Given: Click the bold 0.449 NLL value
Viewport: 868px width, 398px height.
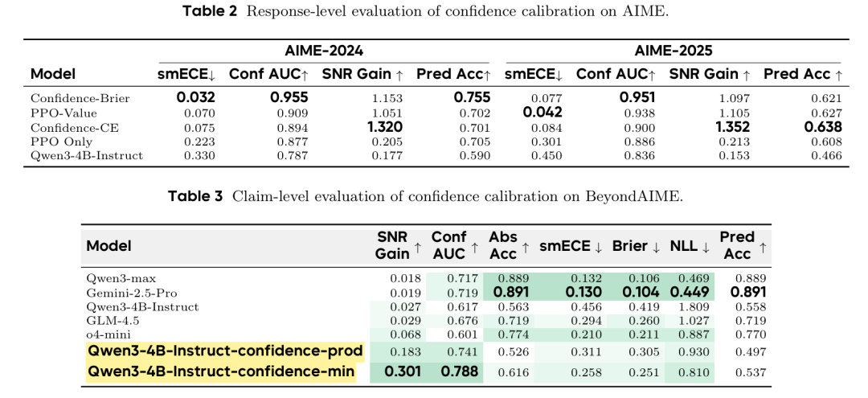Looking at the screenshot, I should (690, 292).
